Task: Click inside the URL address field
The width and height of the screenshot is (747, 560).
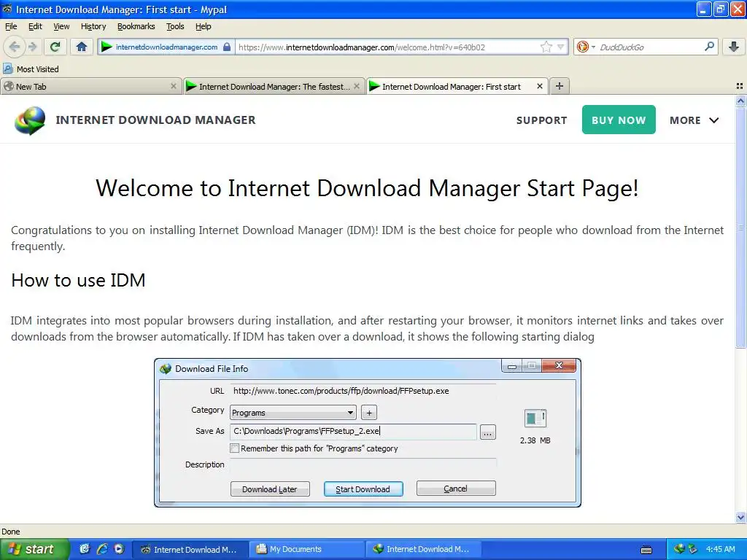Action: pos(386,47)
